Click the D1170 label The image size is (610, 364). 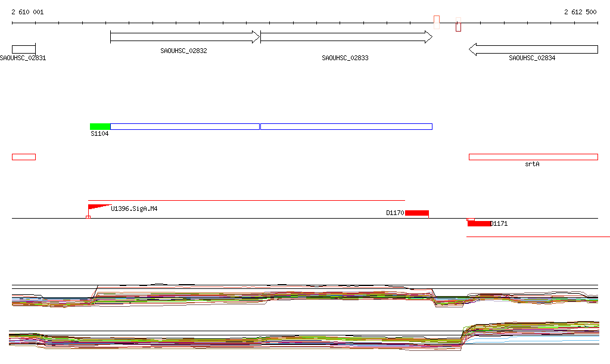pyautogui.click(x=395, y=213)
